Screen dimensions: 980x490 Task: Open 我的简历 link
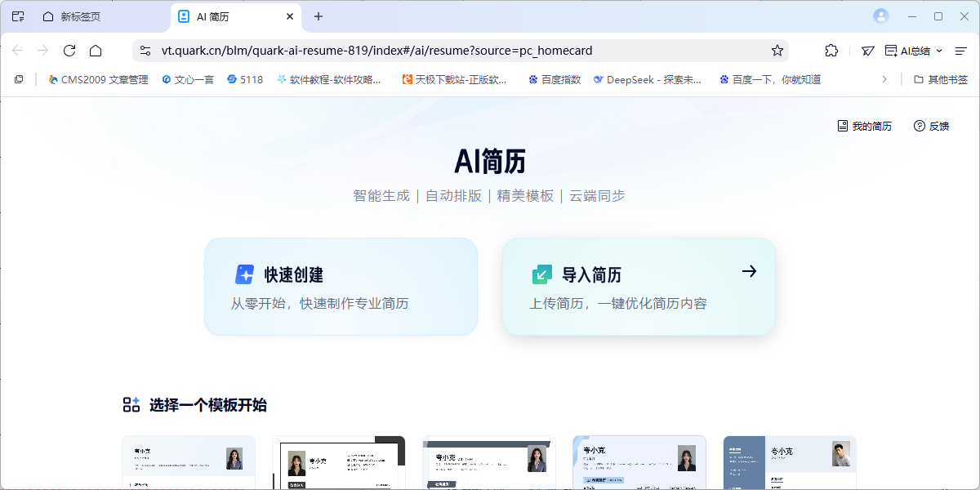pos(864,126)
